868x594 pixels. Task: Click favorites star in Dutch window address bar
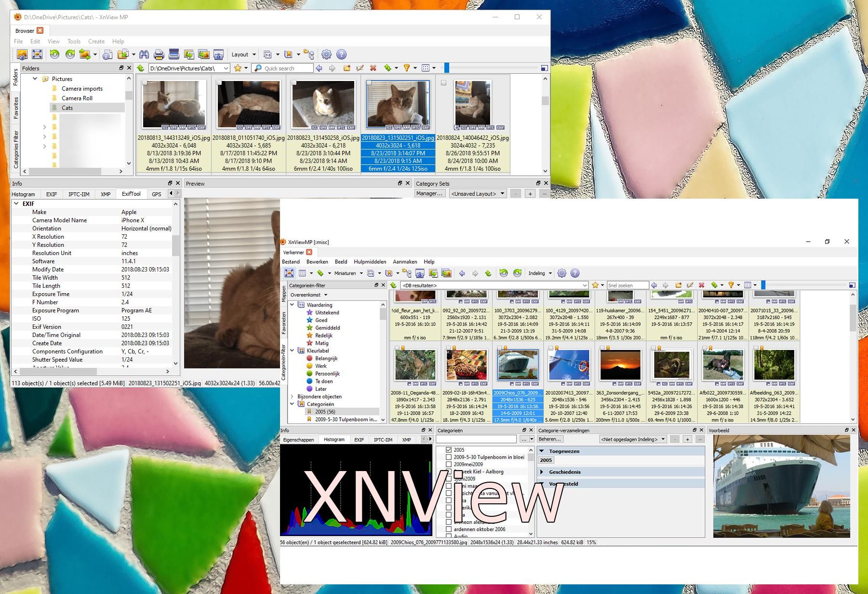click(x=595, y=285)
